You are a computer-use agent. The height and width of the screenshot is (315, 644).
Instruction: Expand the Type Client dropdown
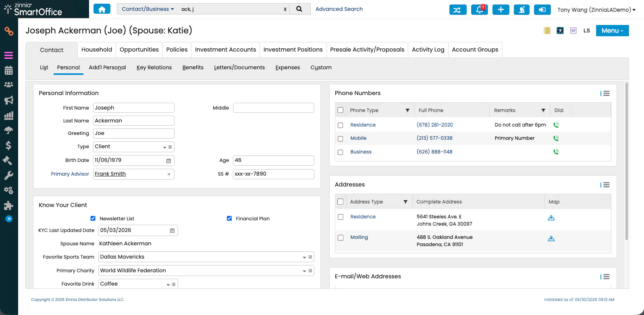[x=164, y=147]
